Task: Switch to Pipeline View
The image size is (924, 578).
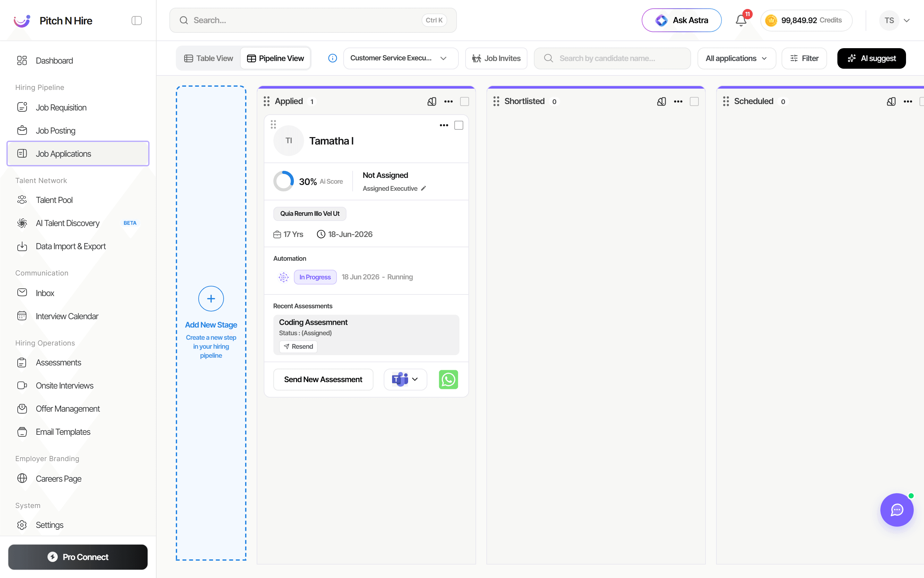Action: click(x=275, y=58)
